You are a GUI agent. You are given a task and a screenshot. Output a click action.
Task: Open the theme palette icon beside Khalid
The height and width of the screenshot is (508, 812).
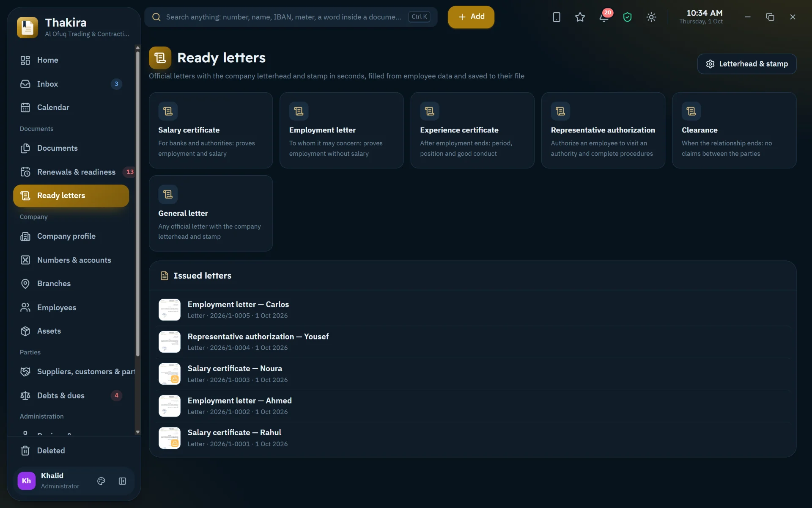click(101, 481)
